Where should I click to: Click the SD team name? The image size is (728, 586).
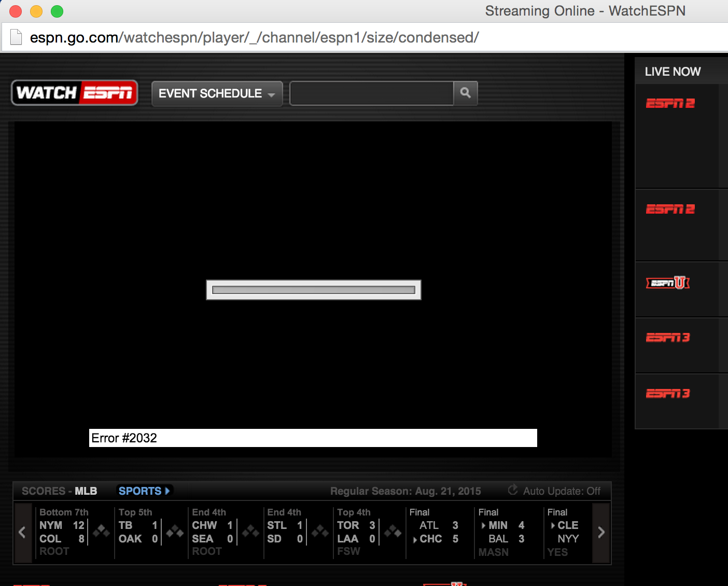[274, 539]
